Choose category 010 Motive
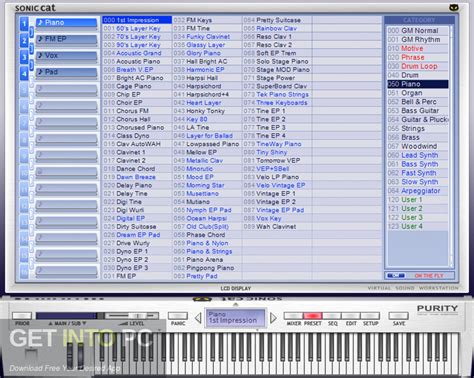This screenshot has width=474, height=378. 418,48
